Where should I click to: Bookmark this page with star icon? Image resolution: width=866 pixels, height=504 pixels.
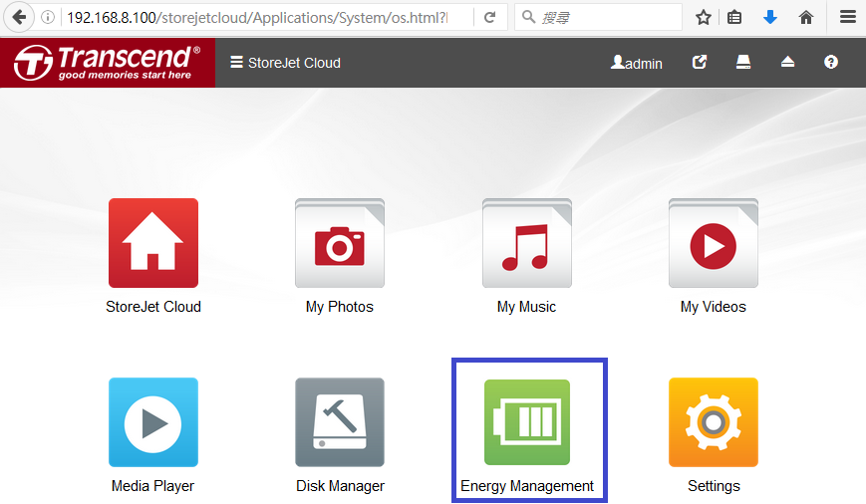(x=704, y=18)
